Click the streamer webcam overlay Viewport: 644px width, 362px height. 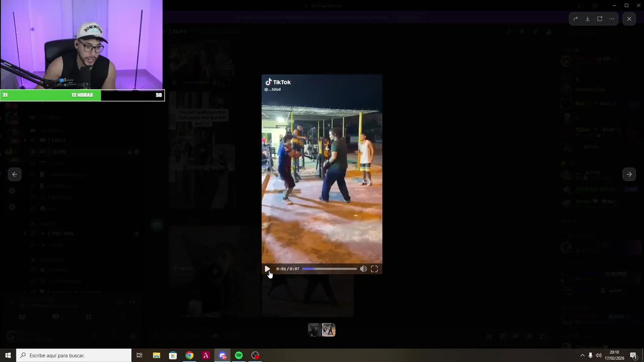82,45
